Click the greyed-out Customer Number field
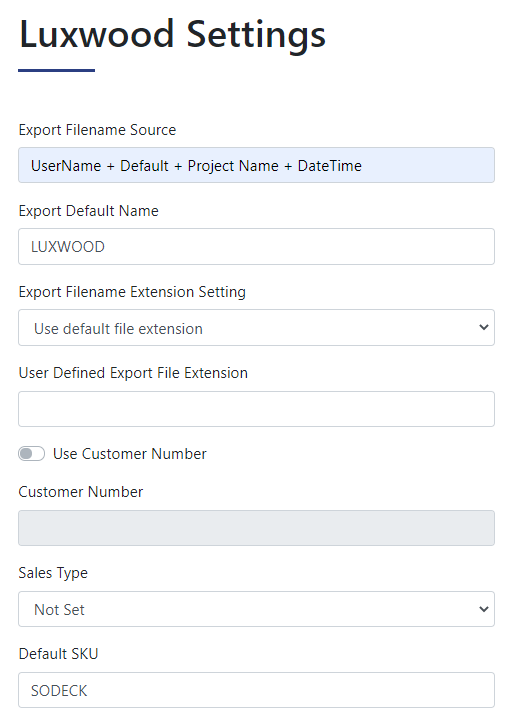Viewport: 522px width, 717px height. (x=256, y=528)
